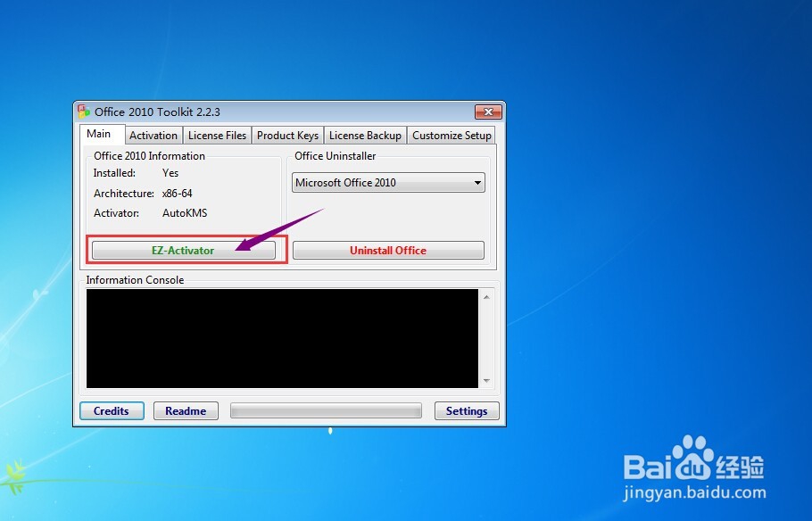Open the License Files tab
This screenshot has height=521, width=812.
[x=217, y=136]
